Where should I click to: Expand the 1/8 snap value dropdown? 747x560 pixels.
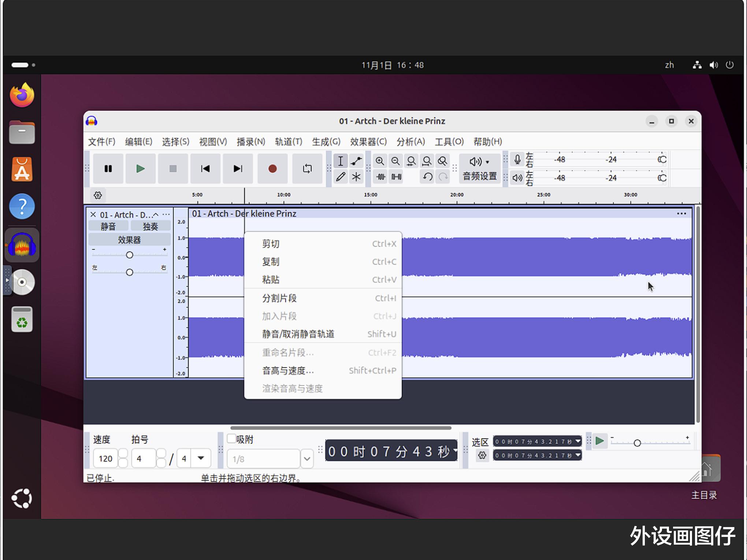point(307,459)
